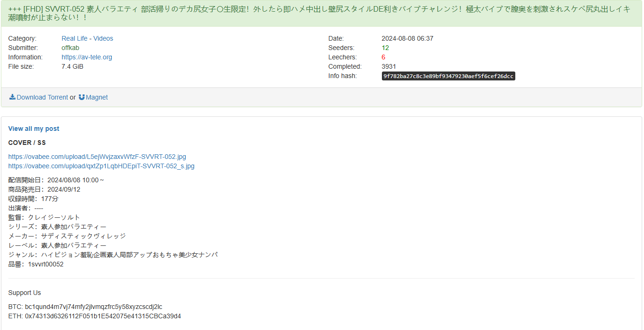Click the red leechers count 6

[383, 57]
